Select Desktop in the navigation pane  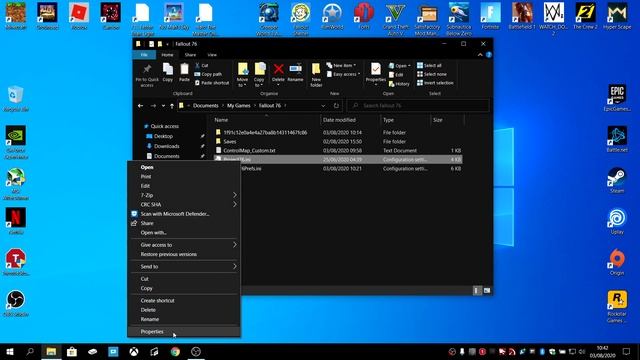click(163, 136)
